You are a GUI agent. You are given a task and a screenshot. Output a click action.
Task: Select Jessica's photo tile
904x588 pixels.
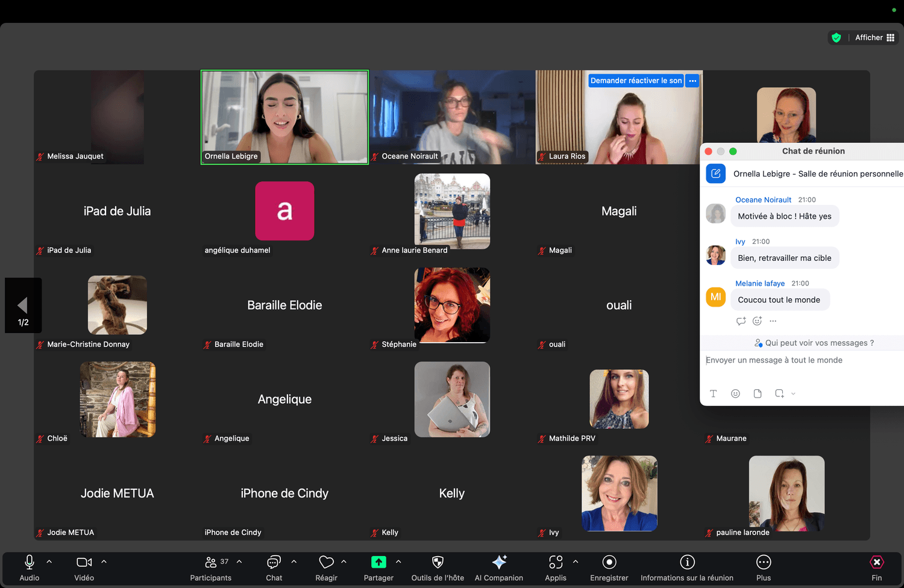[452, 399]
